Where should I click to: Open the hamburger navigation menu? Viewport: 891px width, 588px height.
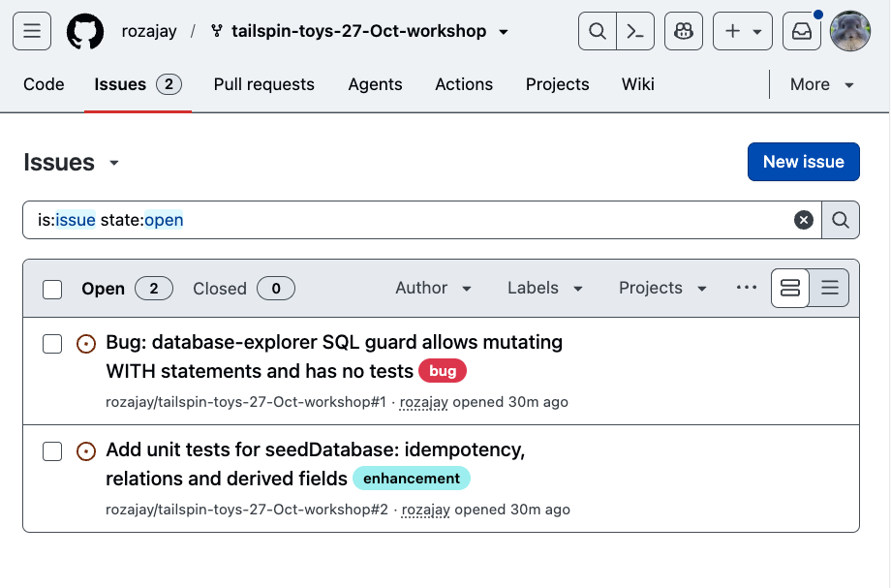pos(32,31)
